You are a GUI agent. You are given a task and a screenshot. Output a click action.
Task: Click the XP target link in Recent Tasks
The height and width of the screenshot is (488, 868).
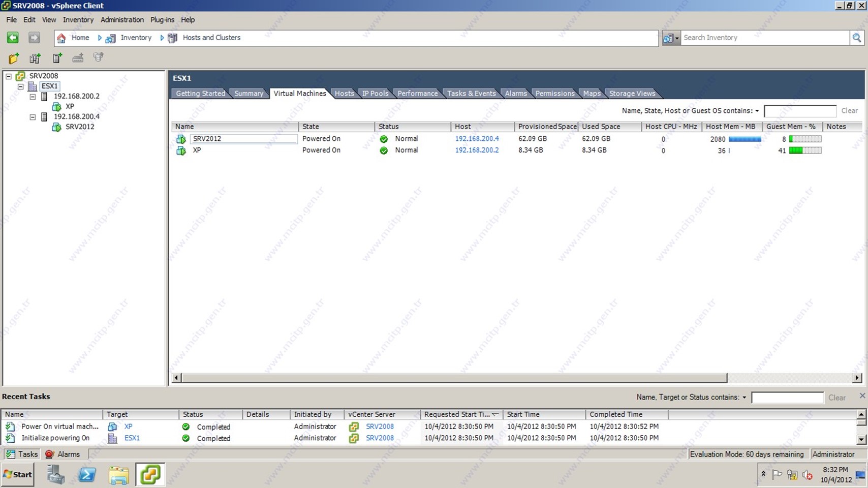pos(128,427)
